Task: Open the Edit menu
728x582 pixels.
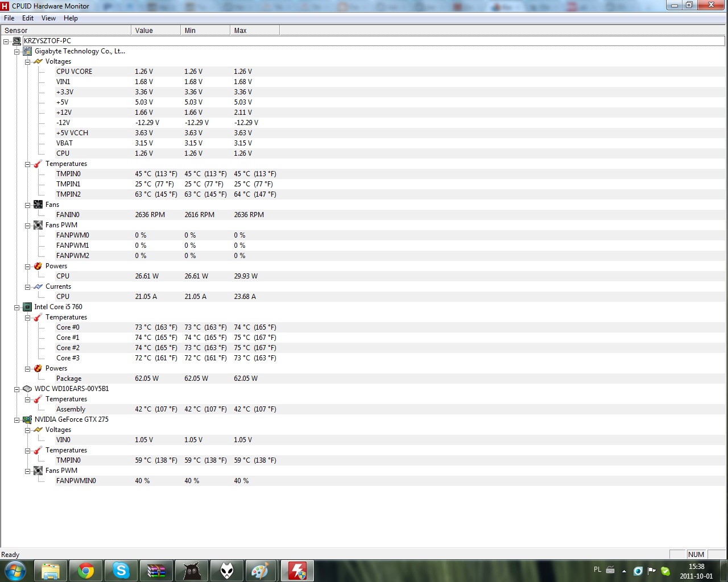Action: [x=28, y=18]
